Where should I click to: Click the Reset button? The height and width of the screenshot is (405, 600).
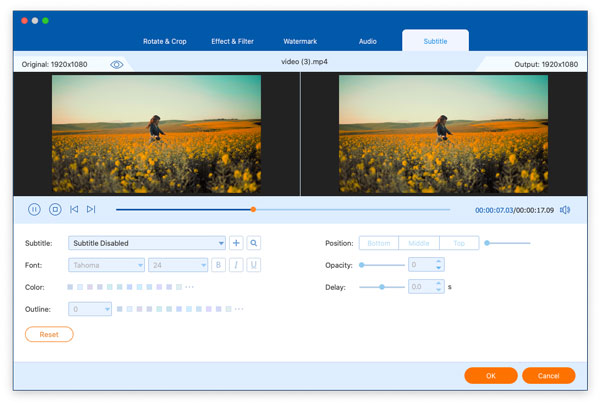click(x=49, y=334)
